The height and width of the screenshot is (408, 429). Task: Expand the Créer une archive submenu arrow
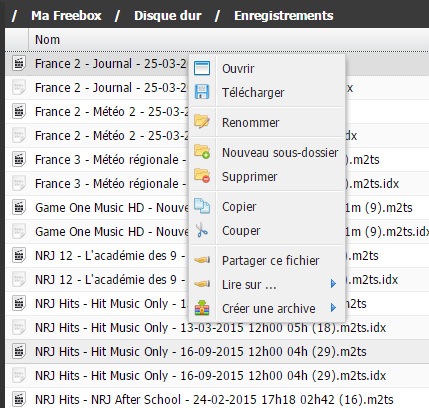pyautogui.click(x=333, y=308)
